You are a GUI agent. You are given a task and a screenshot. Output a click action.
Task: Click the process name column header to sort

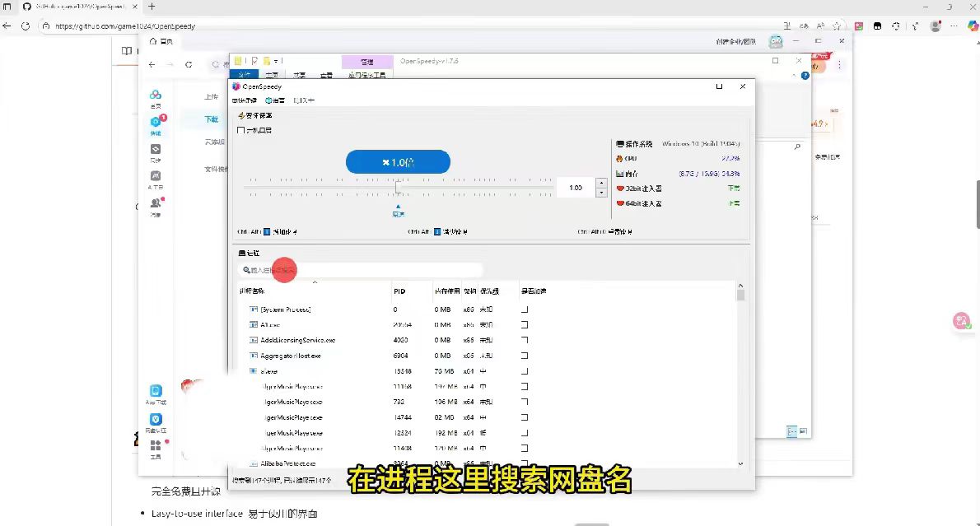[254, 291]
